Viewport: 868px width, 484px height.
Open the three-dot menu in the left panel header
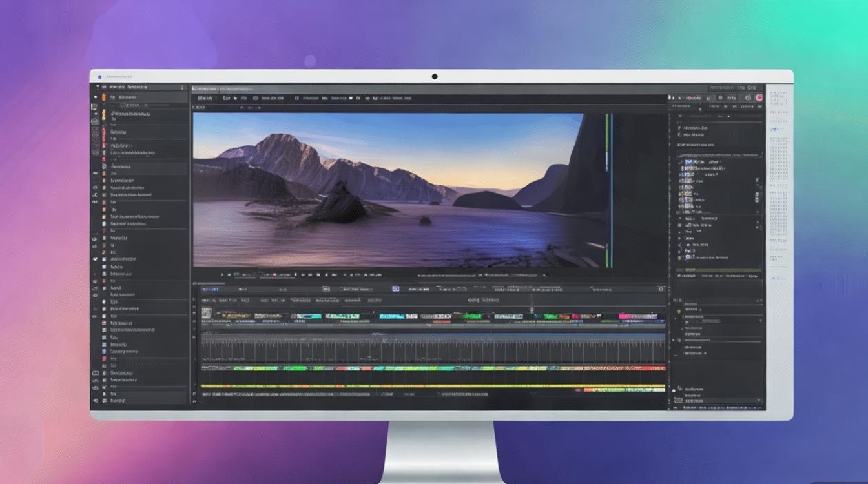(x=183, y=86)
